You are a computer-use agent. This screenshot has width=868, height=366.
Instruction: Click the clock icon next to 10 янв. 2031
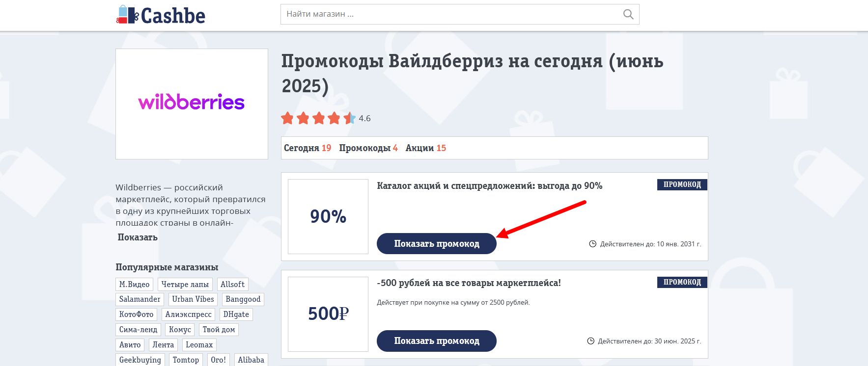[x=593, y=244]
